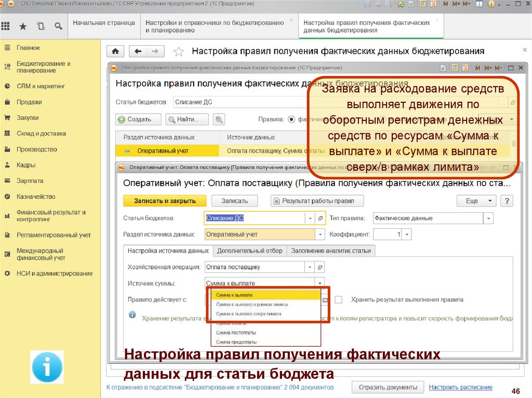Go back with the left arrow
The width and height of the screenshot is (532, 398).
(x=138, y=51)
